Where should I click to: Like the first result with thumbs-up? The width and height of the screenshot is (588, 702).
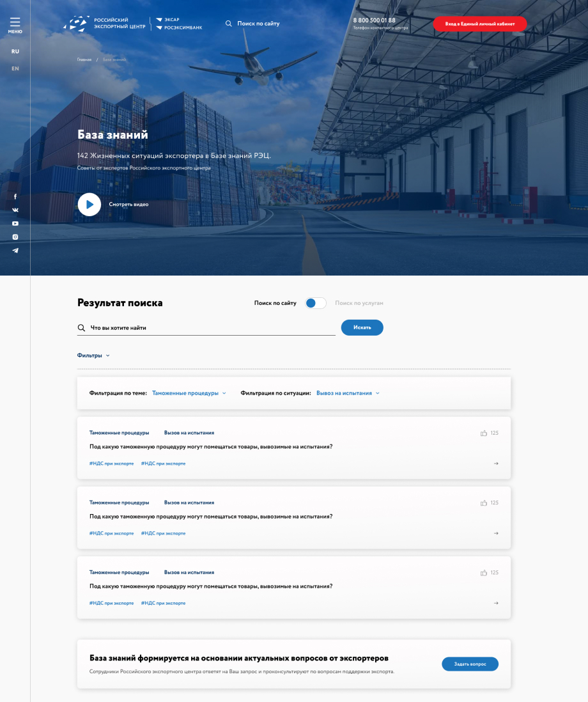coord(484,433)
